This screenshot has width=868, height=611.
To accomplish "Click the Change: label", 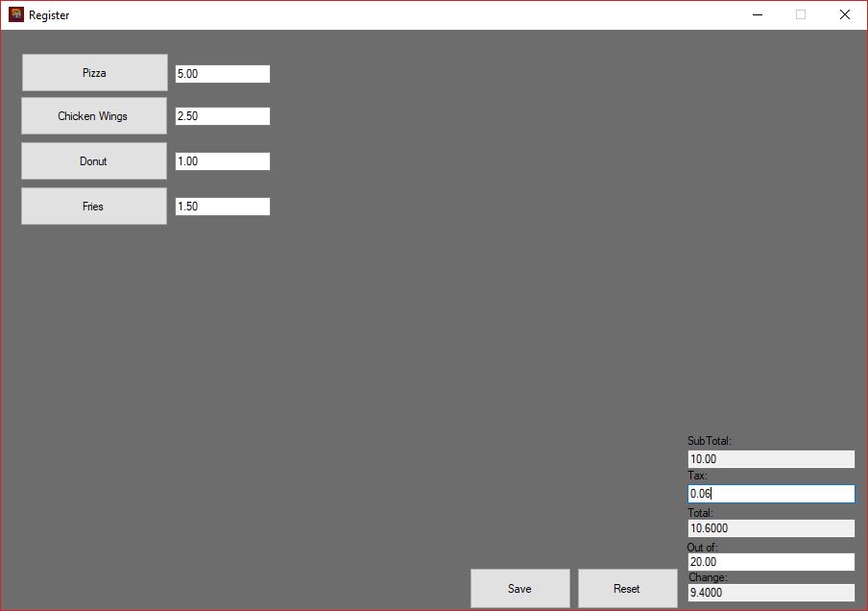I will (x=708, y=577).
